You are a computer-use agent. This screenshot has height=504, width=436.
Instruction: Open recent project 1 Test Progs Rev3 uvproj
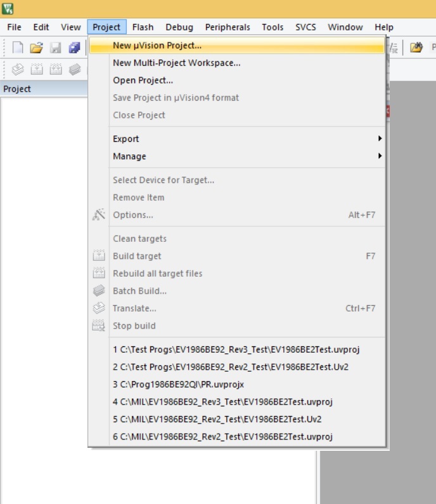click(x=237, y=349)
